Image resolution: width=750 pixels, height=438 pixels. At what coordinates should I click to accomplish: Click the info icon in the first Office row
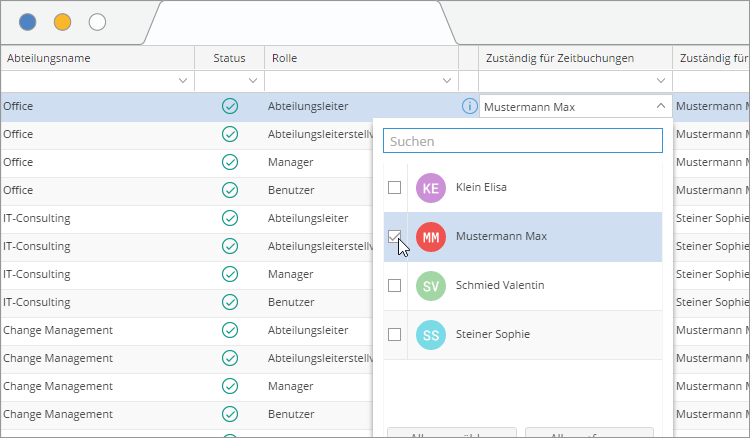point(469,106)
